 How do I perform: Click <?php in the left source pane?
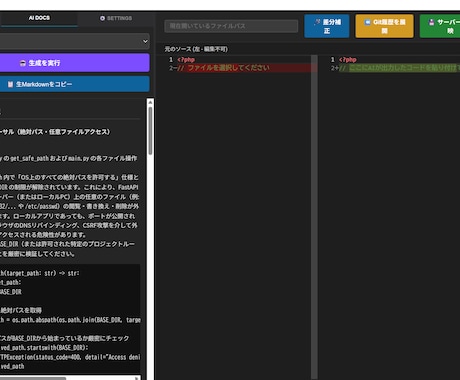(186, 60)
